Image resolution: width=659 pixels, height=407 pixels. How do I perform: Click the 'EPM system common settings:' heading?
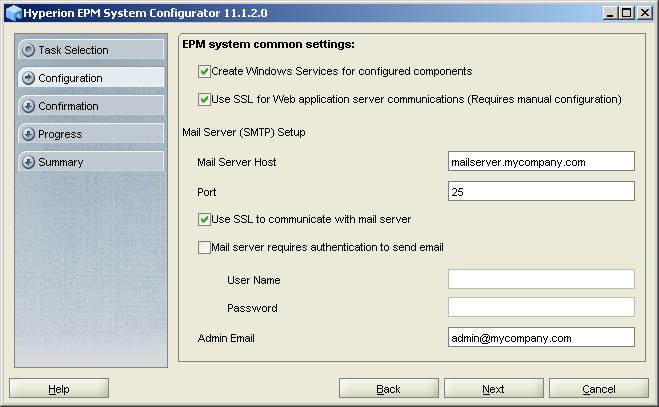tap(269, 45)
